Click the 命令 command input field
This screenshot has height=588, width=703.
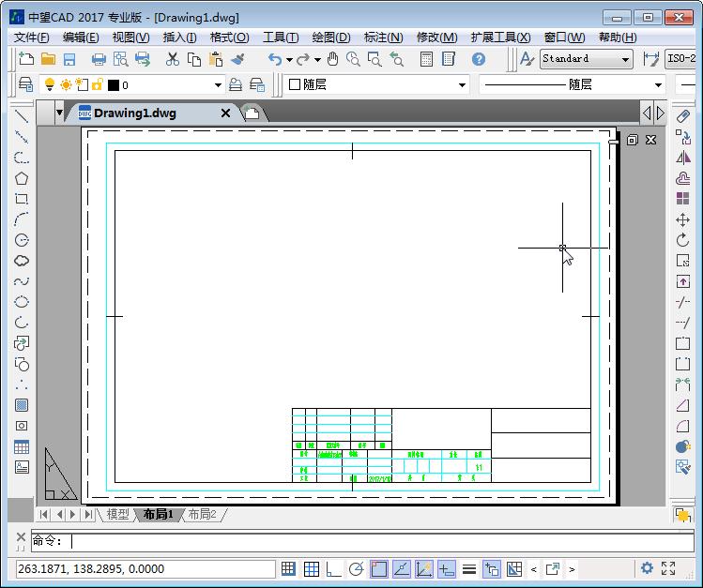375,541
